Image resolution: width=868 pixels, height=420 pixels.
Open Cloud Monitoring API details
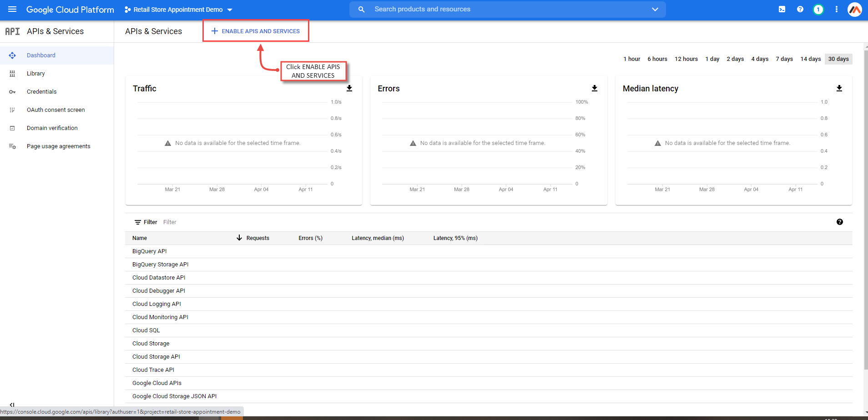pyautogui.click(x=160, y=317)
